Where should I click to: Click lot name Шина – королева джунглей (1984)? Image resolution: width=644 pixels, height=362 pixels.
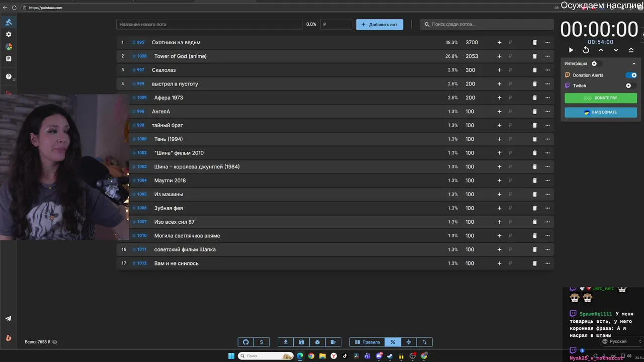197,167
